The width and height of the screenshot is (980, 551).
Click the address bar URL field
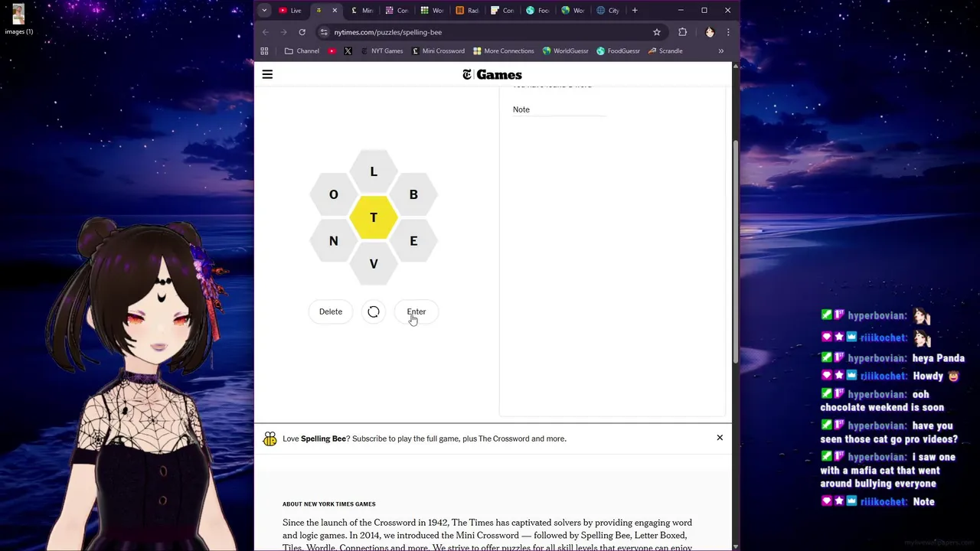pyautogui.click(x=490, y=32)
